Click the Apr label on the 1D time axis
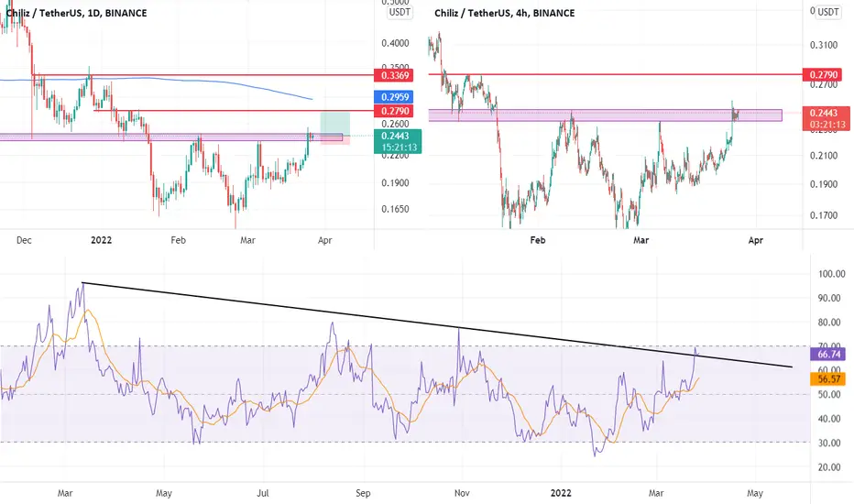 324,240
